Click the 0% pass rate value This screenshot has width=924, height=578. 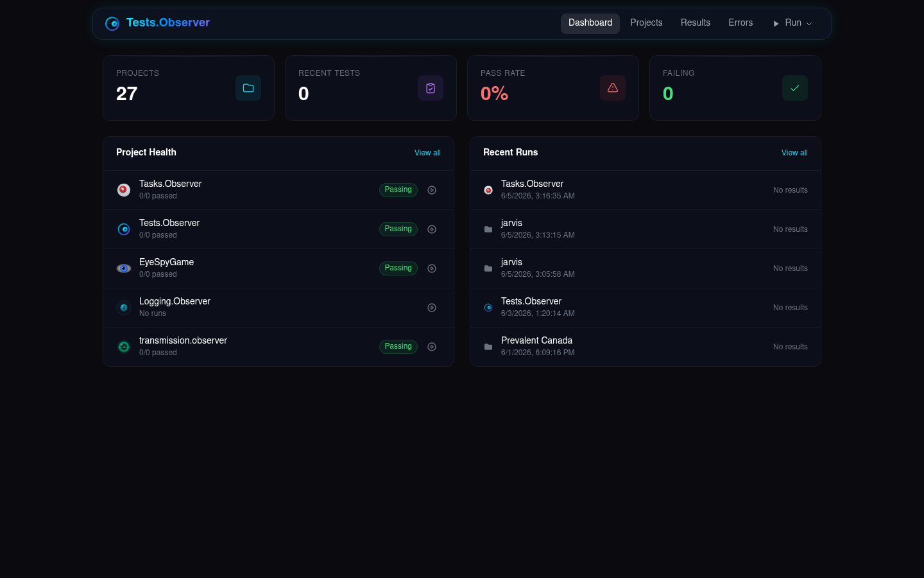coord(494,94)
